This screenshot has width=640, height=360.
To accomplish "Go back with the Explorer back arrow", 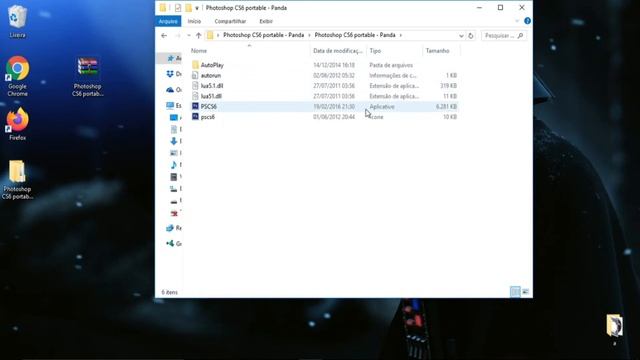I will pos(164,36).
